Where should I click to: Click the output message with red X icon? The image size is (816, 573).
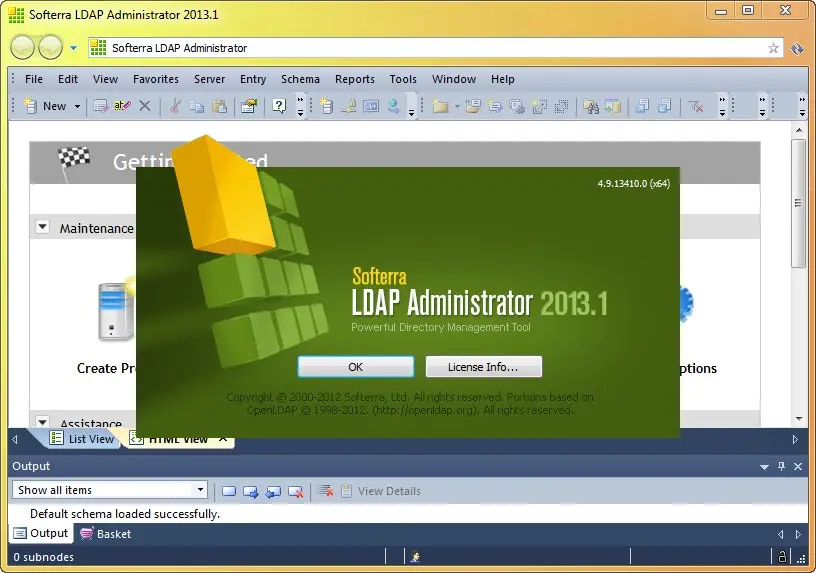pos(296,491)
